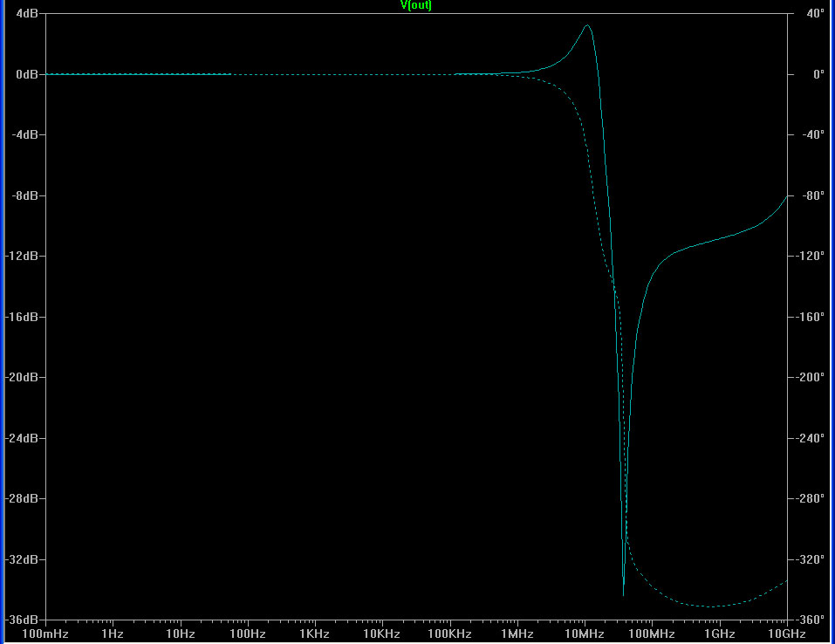The height and width of the screenshot is (644, 835).
Task: Click the -32dB left axis label
Action: tap(23, 560)
